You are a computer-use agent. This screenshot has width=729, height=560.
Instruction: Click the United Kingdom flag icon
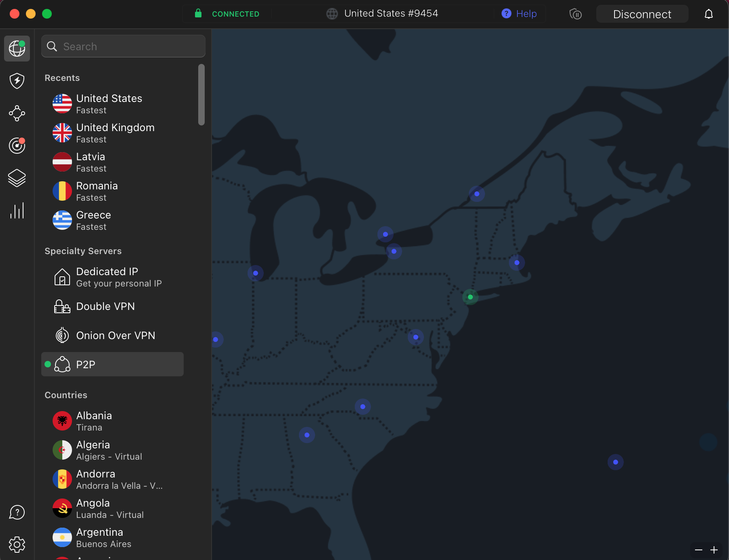(x=62, y=133)
